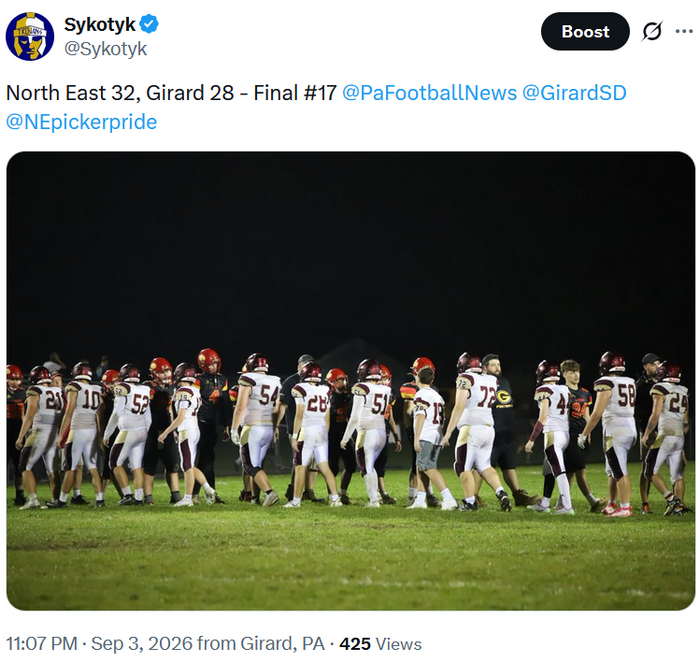The height and width of the screenshot is (663, 700).
Task: Click the 11:07 PM timestamp
Action: coord(42,644)
